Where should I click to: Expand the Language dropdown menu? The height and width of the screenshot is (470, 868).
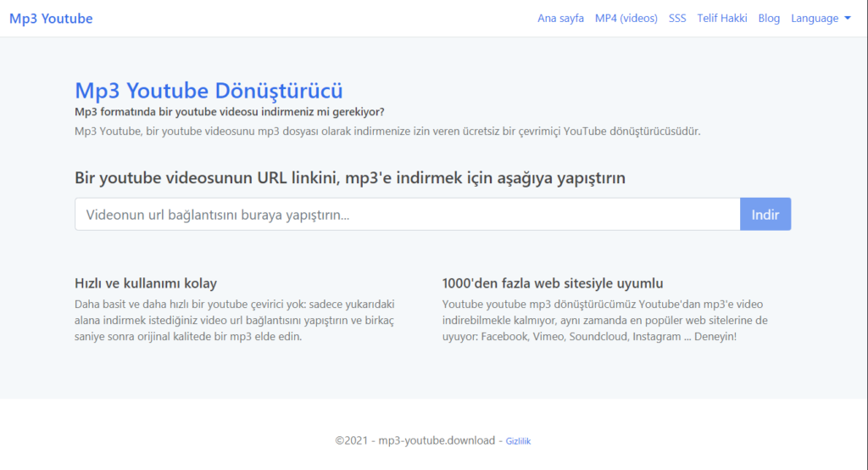click(814, 19)
